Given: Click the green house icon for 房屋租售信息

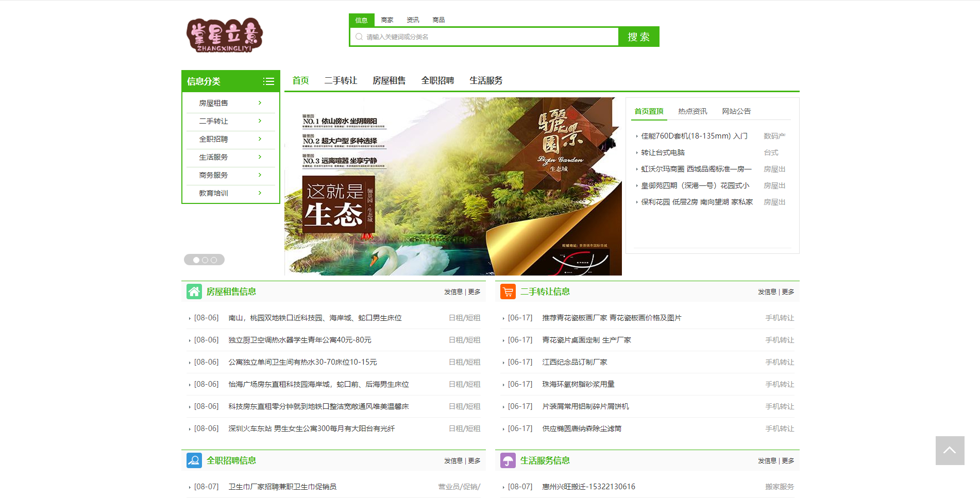Looking at the screenshot, I should tap(194, 291).
